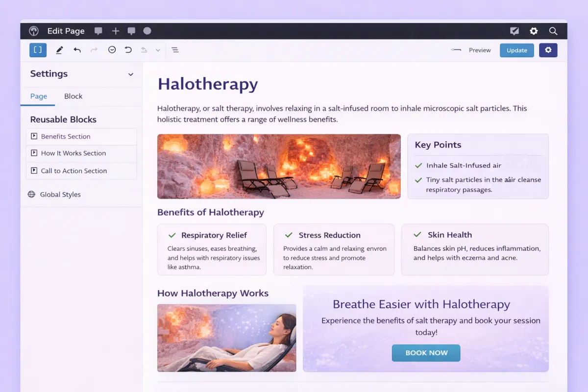The height and width of the screenshot is (392, 588).
Task: Click the Benefits of Halotherapy heading
Action: 211,213
